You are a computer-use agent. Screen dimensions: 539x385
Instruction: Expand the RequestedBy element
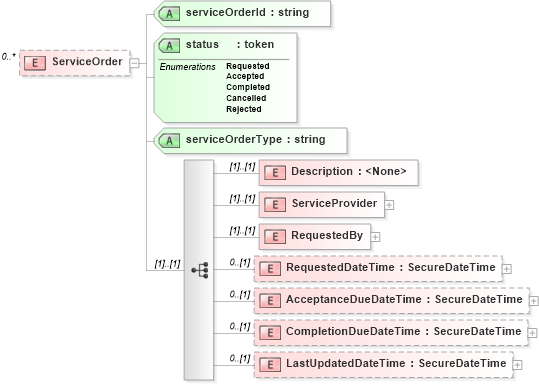click(375, 237)
